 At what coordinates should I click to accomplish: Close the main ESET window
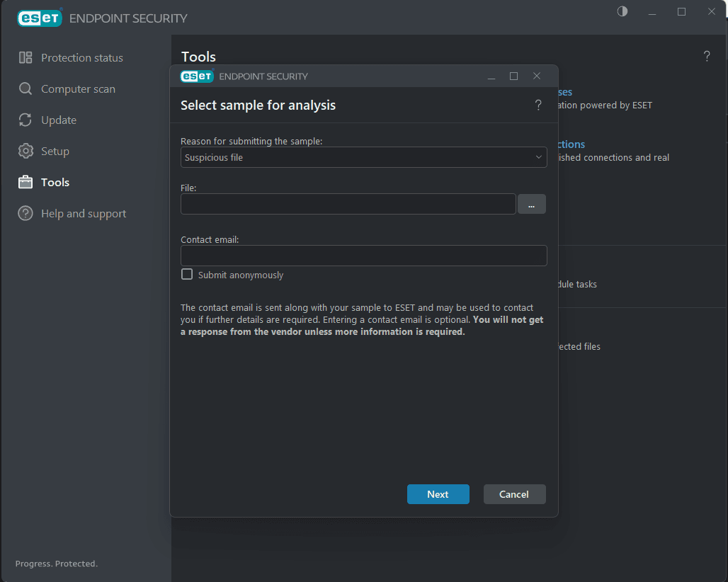(711, 11)
